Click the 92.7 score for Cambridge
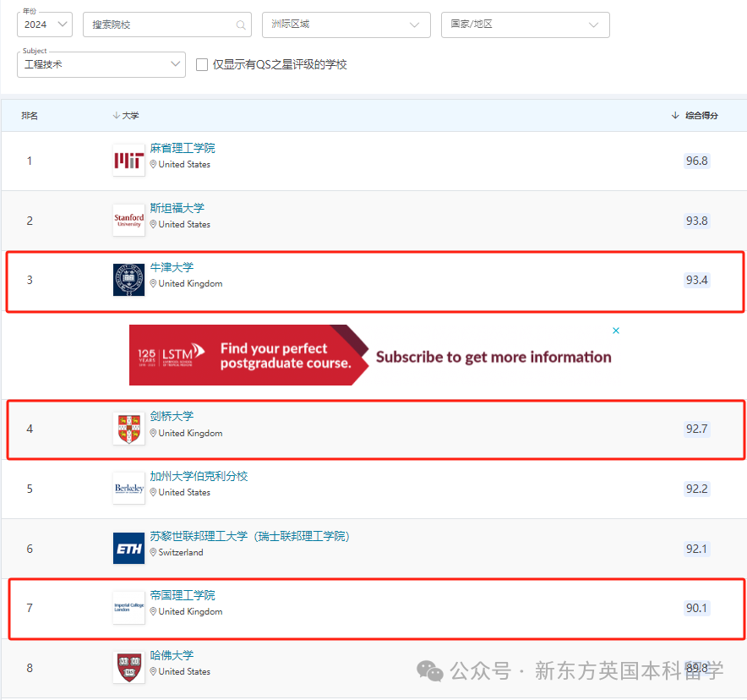Viewport: 747px width, 700px height. click(x=696, y=429)
